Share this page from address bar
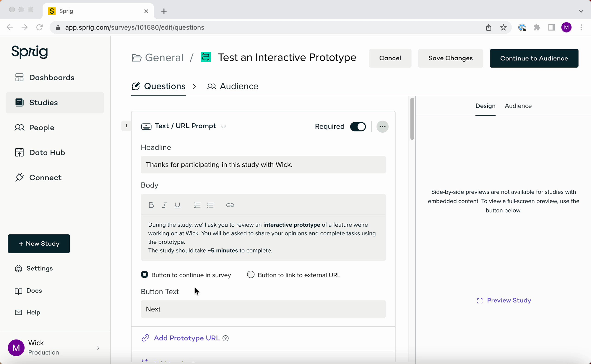 coord(488,27)
